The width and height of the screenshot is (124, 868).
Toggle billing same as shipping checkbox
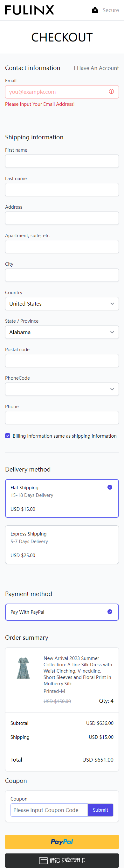click(8, 436)
